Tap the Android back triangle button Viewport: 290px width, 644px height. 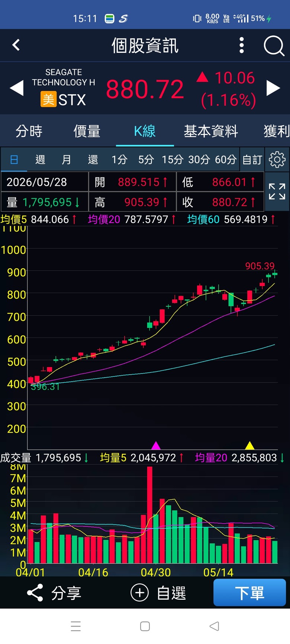pyautogui.click(x=214, y=626)
